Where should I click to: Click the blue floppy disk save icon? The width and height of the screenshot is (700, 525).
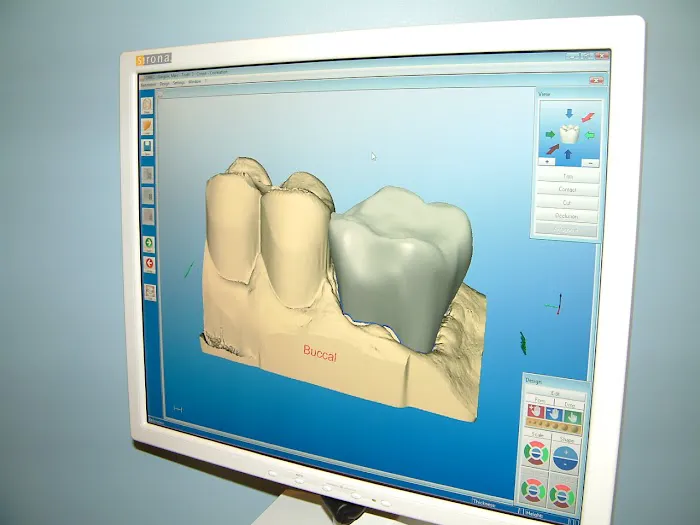tap(147, 147)
